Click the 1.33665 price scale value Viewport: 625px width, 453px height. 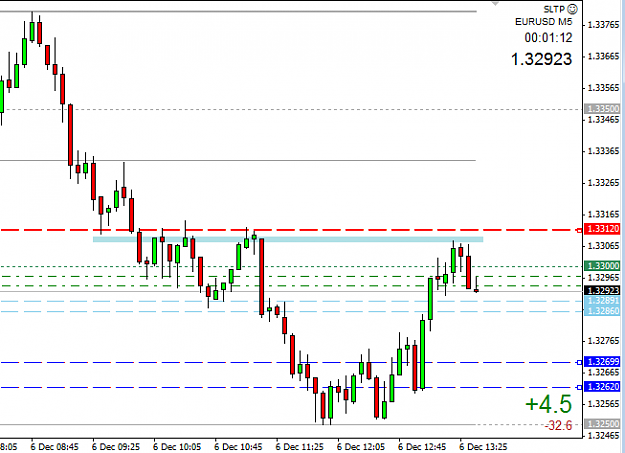coord(603,56)
